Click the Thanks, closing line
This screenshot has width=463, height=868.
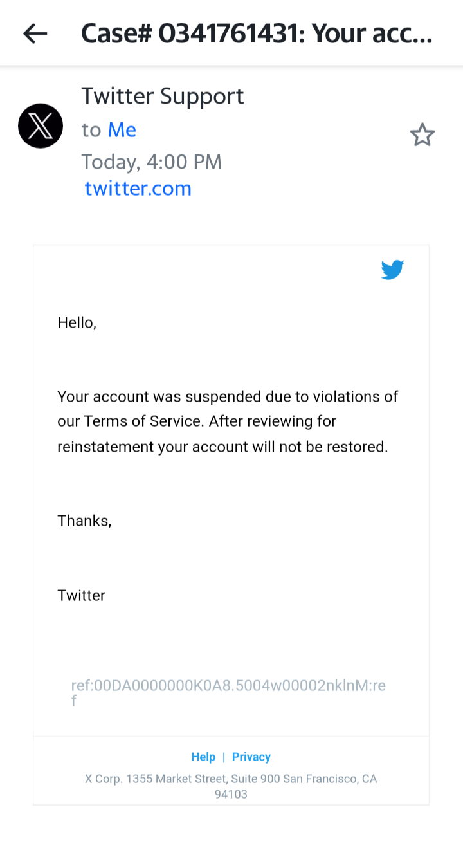tap(84, 521)
